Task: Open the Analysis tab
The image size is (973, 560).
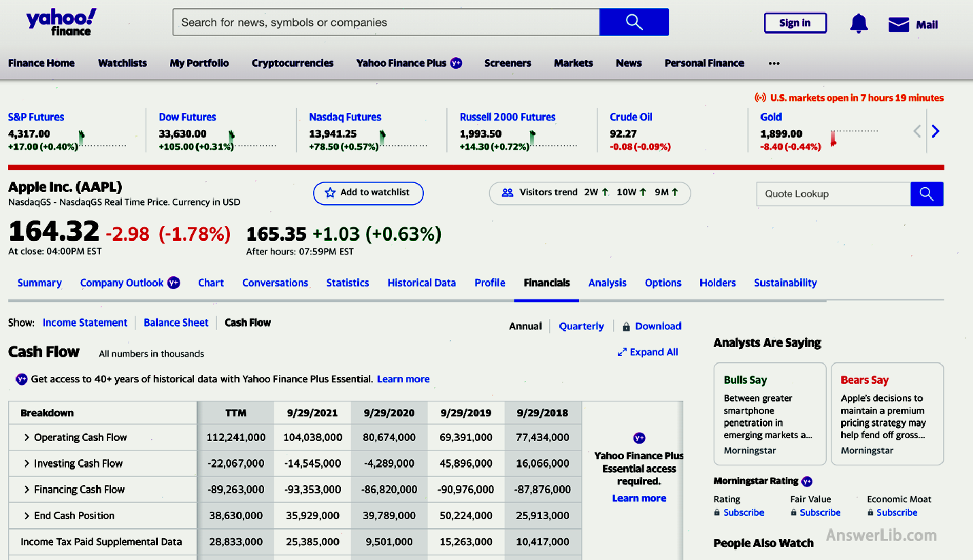Action: click(608, 283)
